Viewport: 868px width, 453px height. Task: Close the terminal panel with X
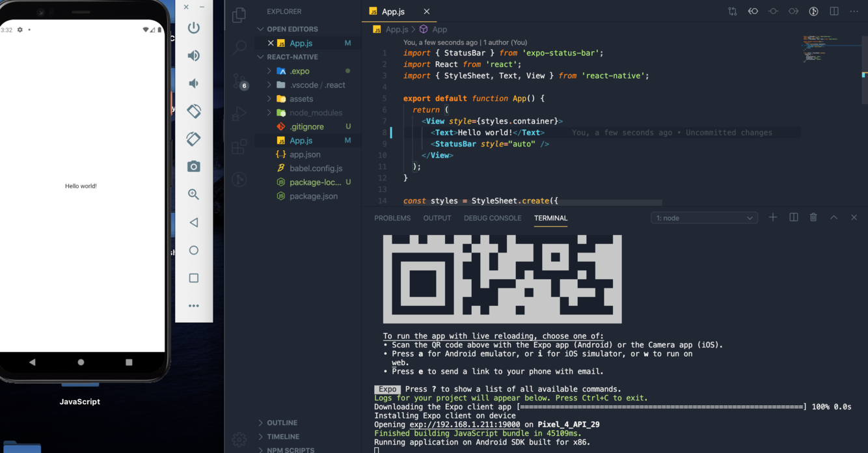(x=854, y=217)
